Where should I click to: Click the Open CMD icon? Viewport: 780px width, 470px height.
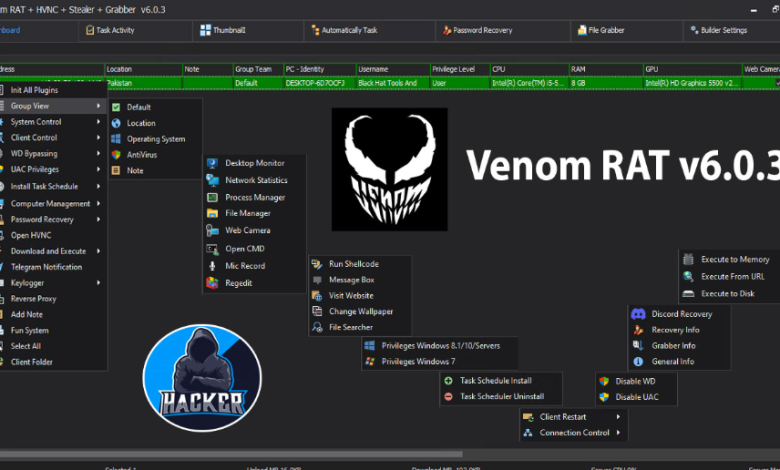point(212,249)
